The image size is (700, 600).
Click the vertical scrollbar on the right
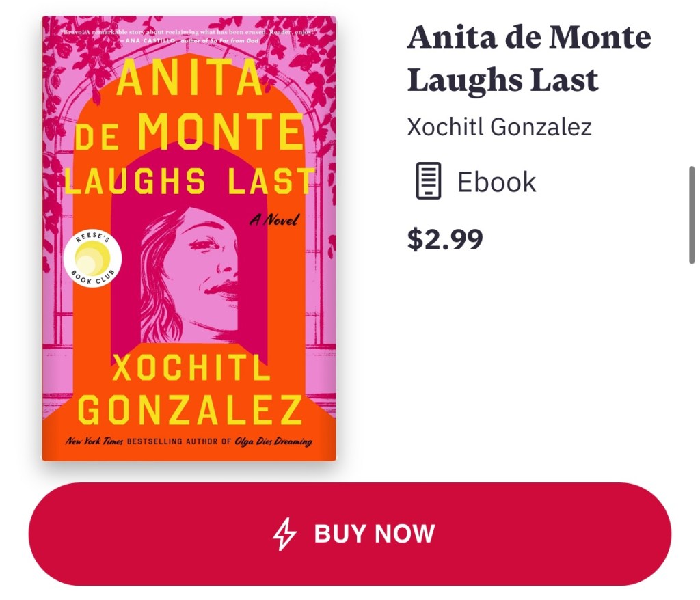(692, 215)
